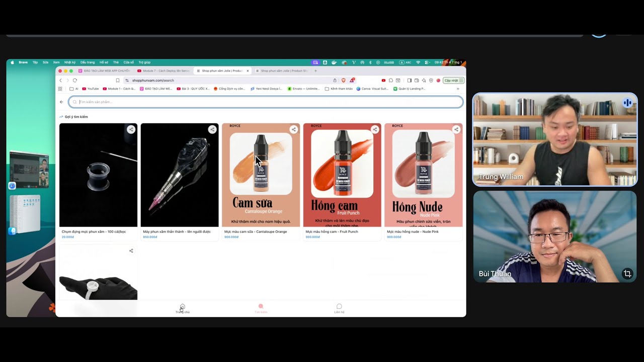Screen dimensions: 644x362
Task: Open the YouTube extension icon in toolbar
Action: click(383, 80)
